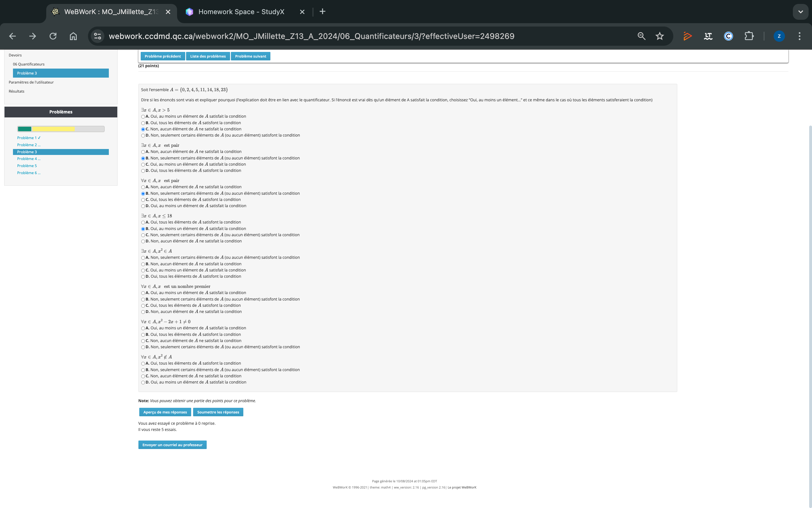
Task: Select option D for ∃x∈A, x²∈A
Action: coord(143,277)
